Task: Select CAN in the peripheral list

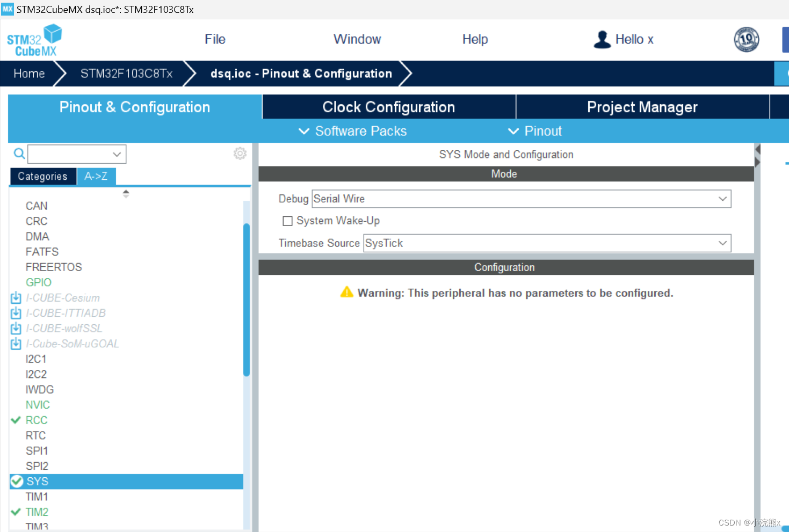Action: 37,206
